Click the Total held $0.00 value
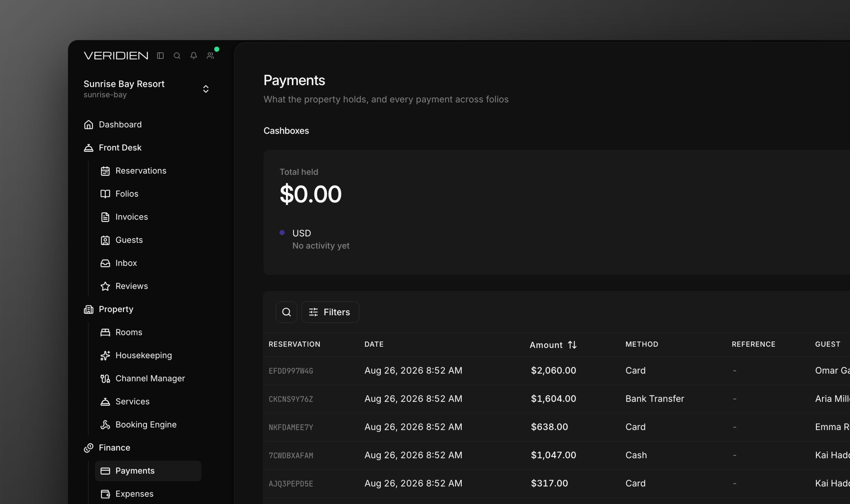The width and height of the screenshot is (850, 504). [310, 194]
